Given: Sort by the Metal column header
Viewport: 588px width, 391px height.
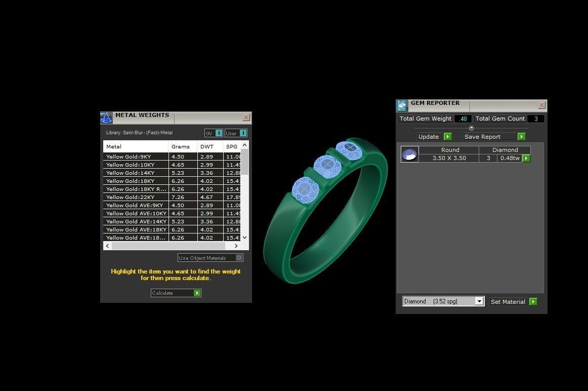Looking at the screenshot, I should pos(136,147).
